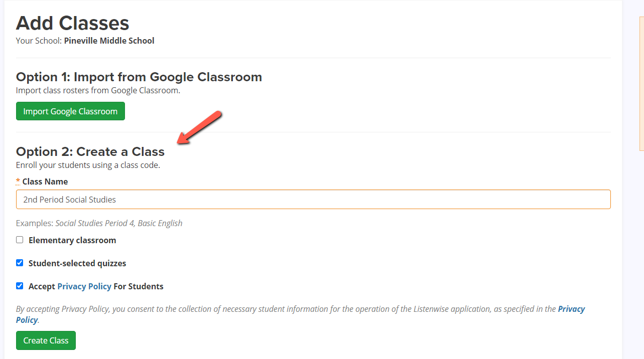
Task: Click the 'Elementary classroom' label text
Action: (x=72, y=240)
